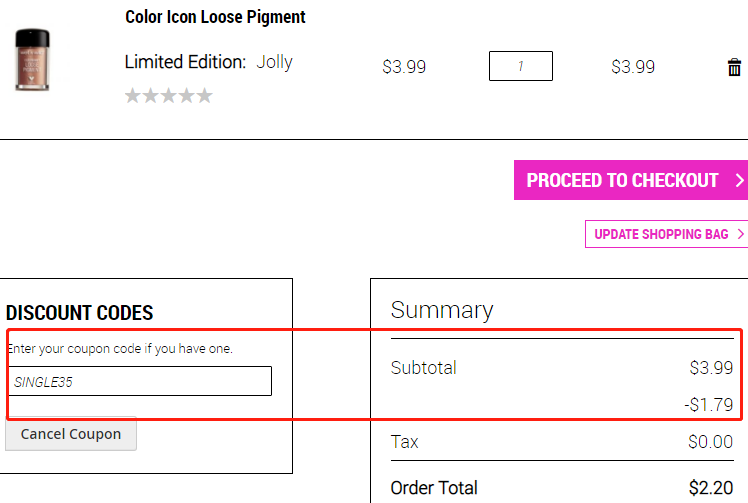
Task: Click the Jolly shade label
Action: tap(274, 62)
